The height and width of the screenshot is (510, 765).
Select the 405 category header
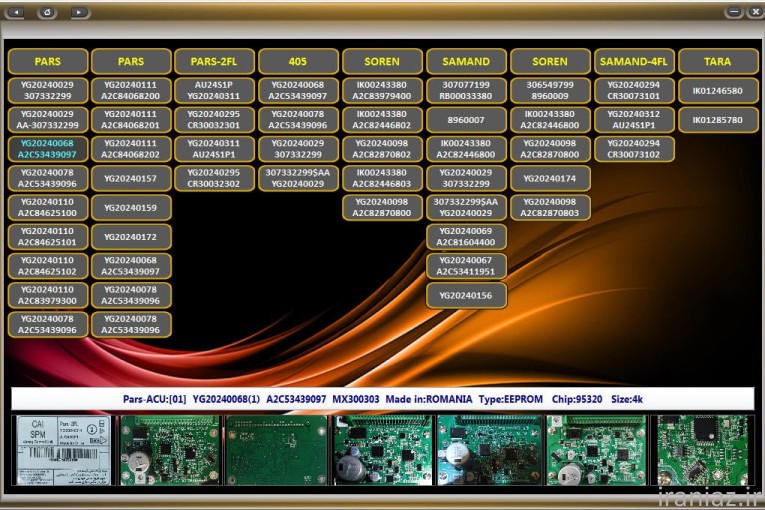pyautogui.click(x=298, y=61)
